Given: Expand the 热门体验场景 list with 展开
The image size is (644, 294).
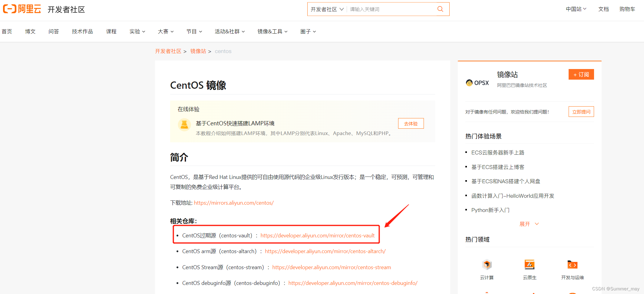Looking at the screenshot, I should click(x=529, y=224).
